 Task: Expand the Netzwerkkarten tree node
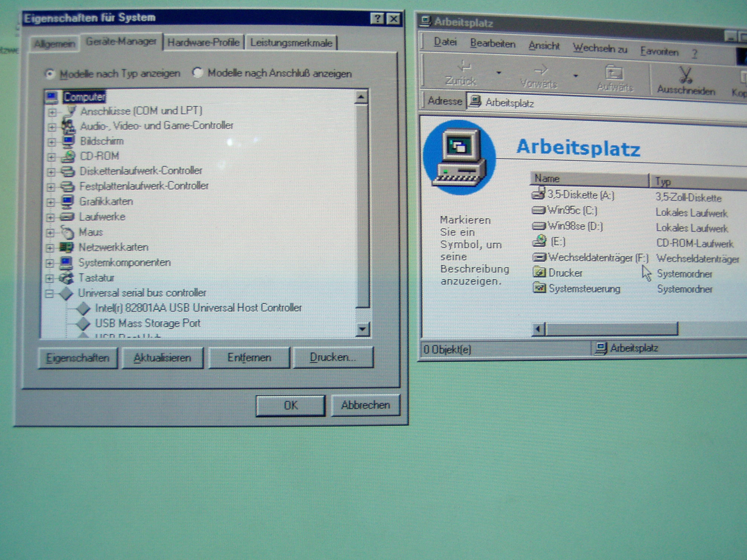pyautogui.click(x=50, y=248)
